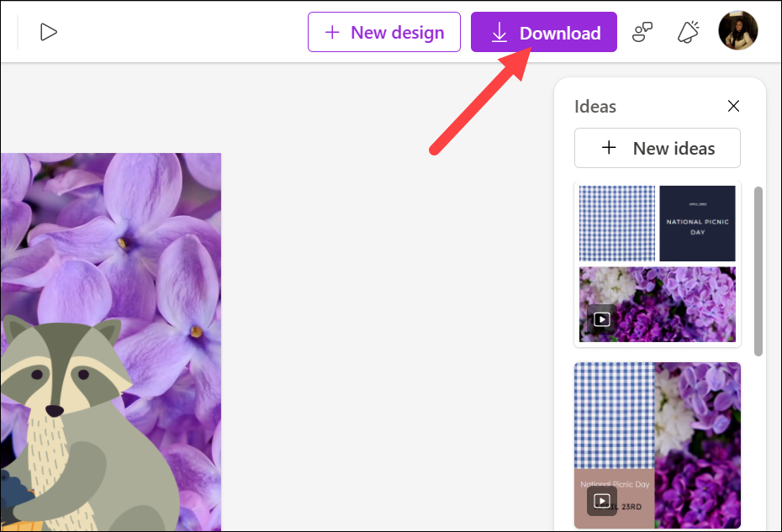
Task: Open the feedback people chat icon
Action: (x=642, y=32)
